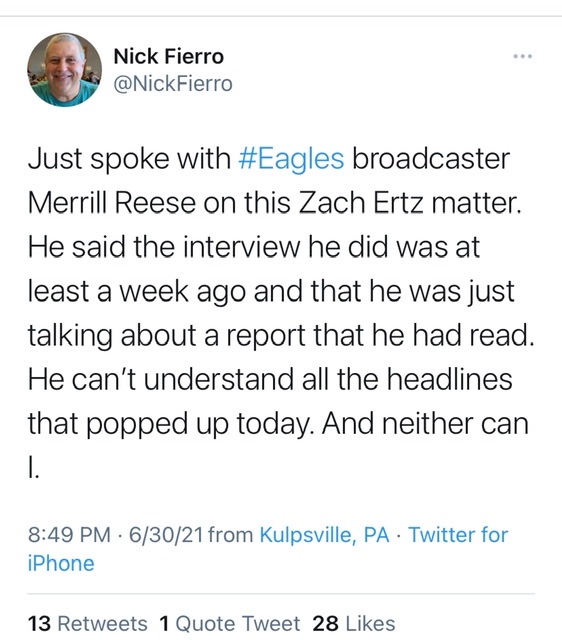The width and height of the screenshot is (562, 640).
Task: Click the final 'I.' line of the tweet
Action: point(33,468)
